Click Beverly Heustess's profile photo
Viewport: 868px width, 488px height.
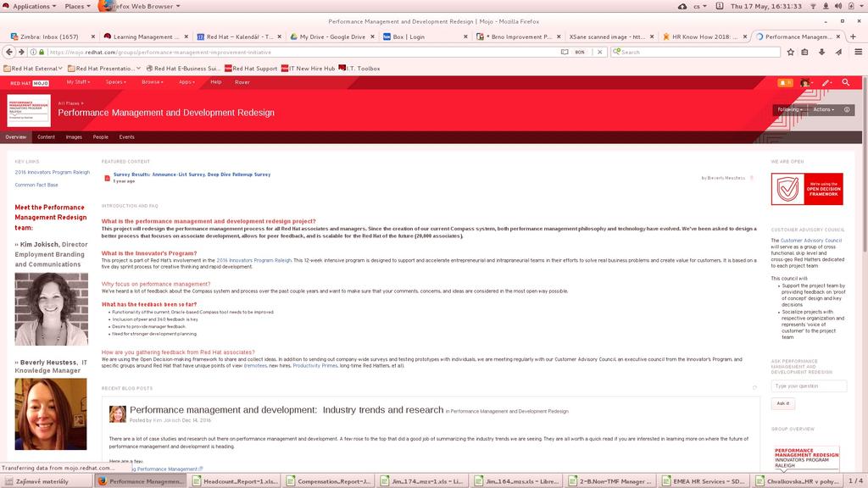click(x=51, y=414)
